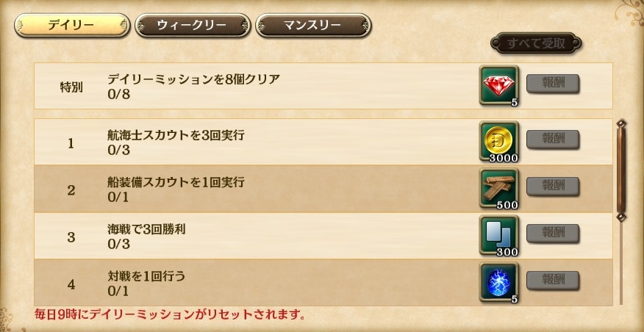Claim 報酬 for 航海士スカウト mission

tap(553, 140)
